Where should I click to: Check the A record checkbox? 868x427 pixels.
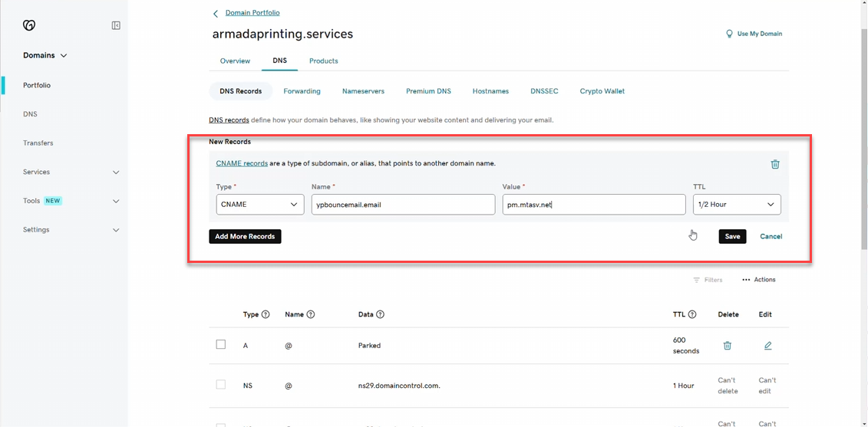pos(221,344)
